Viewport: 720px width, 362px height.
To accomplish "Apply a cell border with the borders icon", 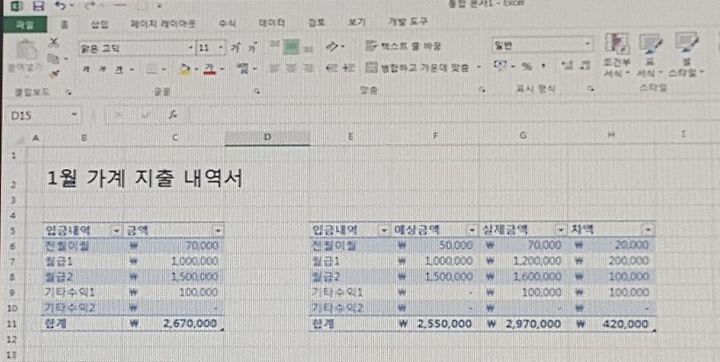I will coord(152,70).
